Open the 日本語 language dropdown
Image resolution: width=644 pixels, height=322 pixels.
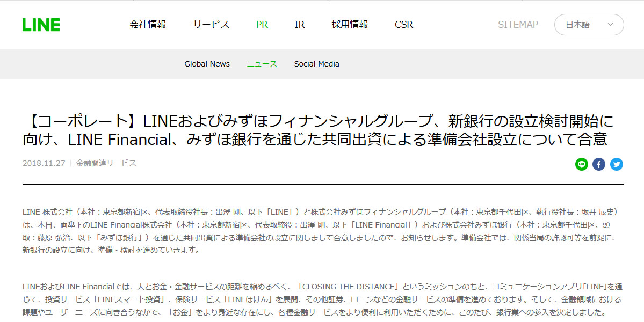[589, 25]
